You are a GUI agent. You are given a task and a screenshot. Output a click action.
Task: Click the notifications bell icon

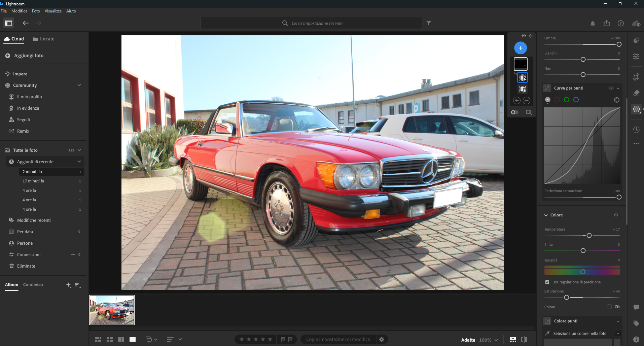(x=593, y=23)
